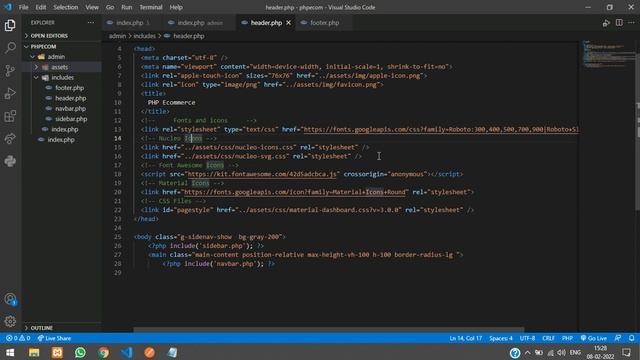Open the fonts.googleapis.com Roboto link on line 13
Viewport: 640px width, 360px height.
[x=441, y=129]
